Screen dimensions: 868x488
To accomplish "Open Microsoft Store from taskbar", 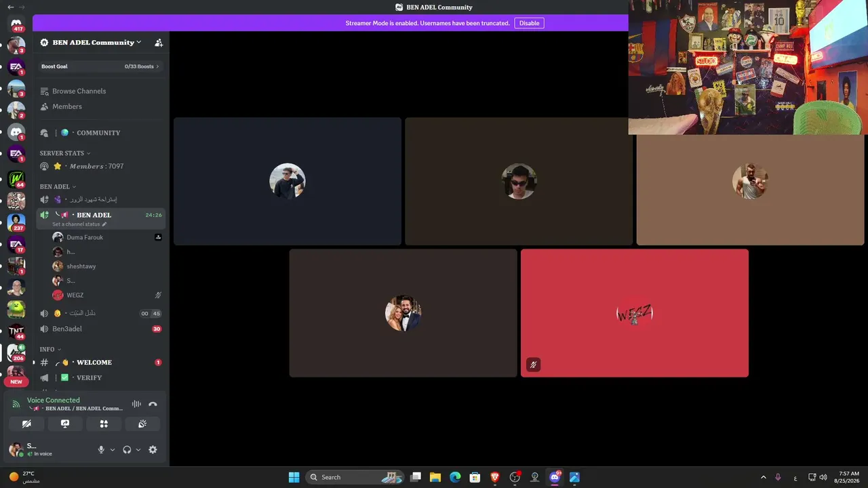I will (475, 477).
